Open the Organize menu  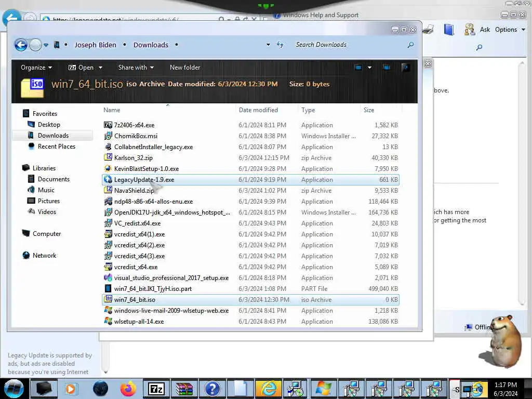(x=36, y=68)
